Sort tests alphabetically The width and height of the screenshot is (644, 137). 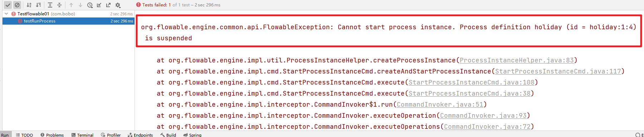pos(29,5)
